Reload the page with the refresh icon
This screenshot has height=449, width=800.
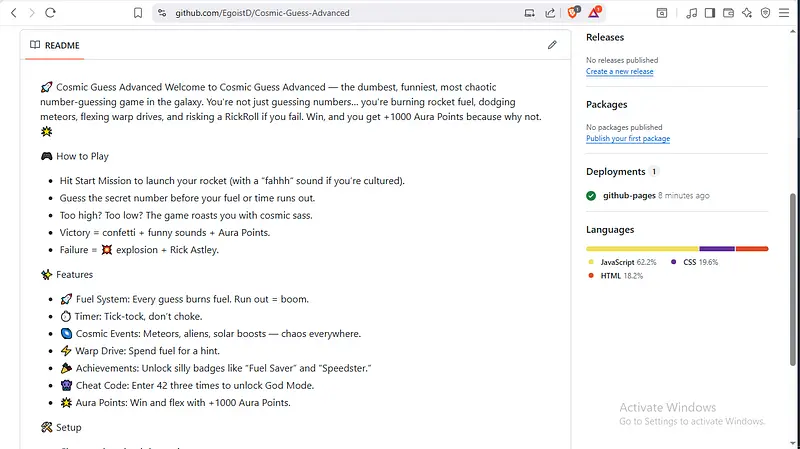pos(50,13)
